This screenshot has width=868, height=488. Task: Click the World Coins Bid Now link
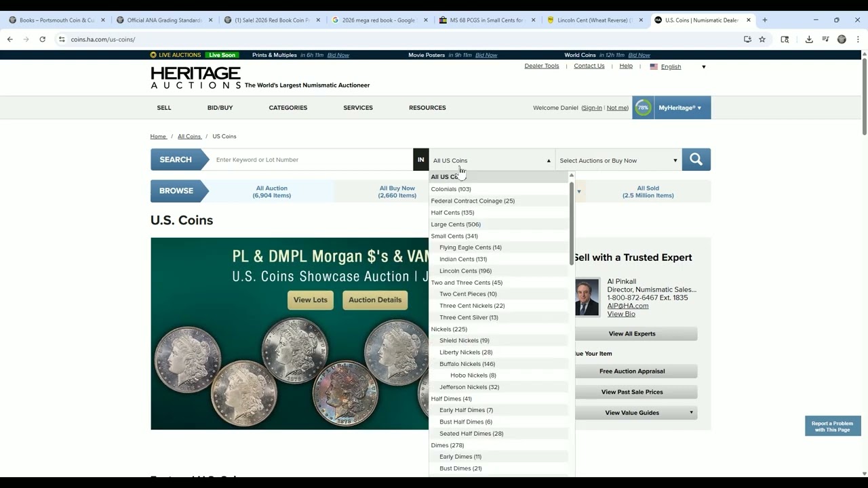click(x=639, y=55)
